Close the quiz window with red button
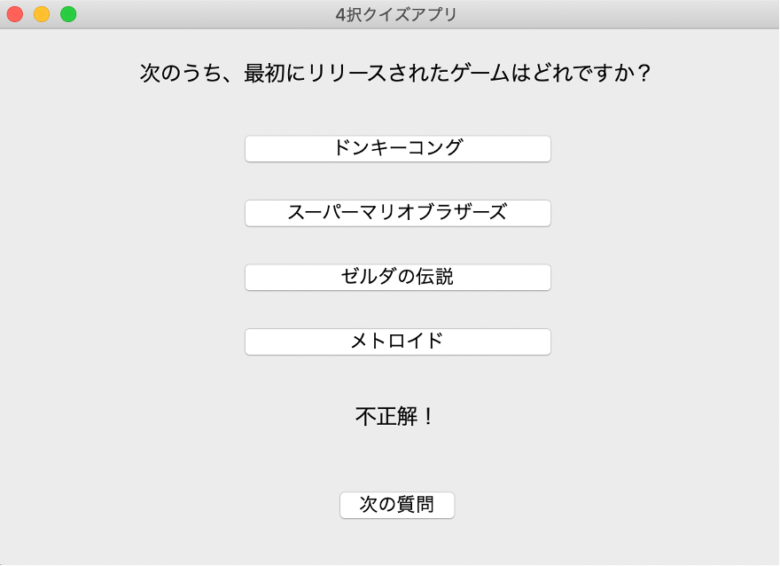 [x=15, y=14]
